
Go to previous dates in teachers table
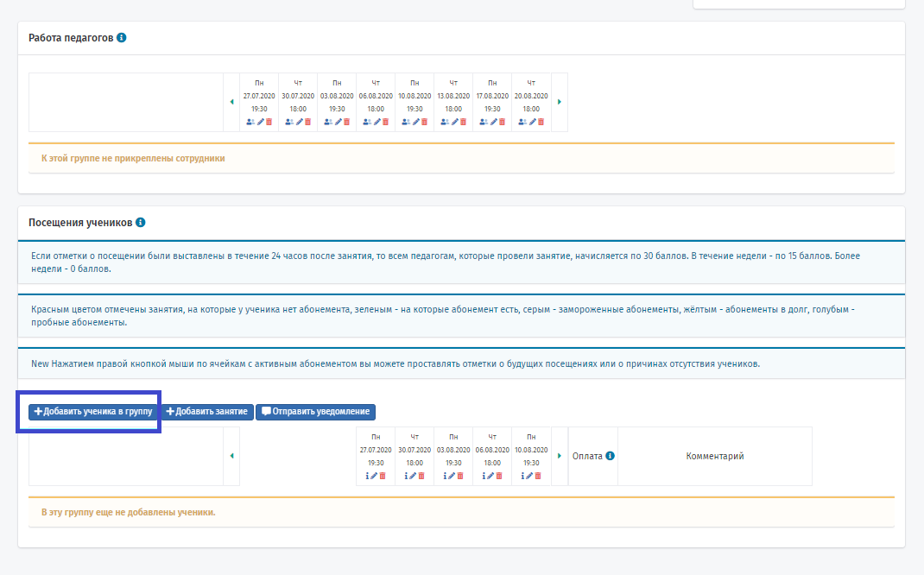point(231,102)
